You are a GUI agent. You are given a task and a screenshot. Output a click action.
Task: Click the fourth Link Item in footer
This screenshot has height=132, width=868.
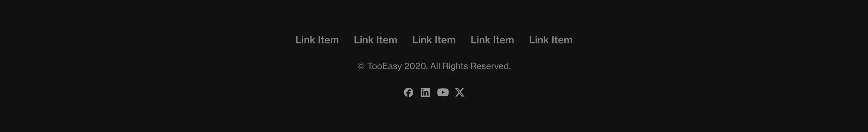(492, 40)
